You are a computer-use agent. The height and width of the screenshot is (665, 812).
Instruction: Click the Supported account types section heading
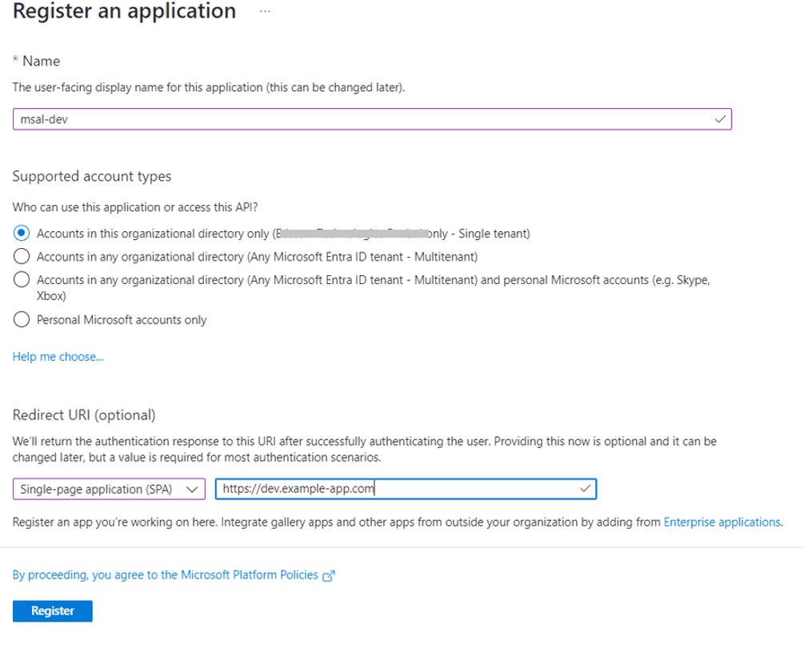[92, 176]
